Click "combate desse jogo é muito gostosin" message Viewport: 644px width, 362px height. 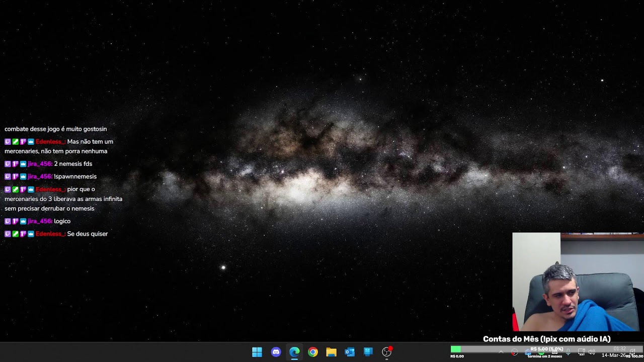56,129
